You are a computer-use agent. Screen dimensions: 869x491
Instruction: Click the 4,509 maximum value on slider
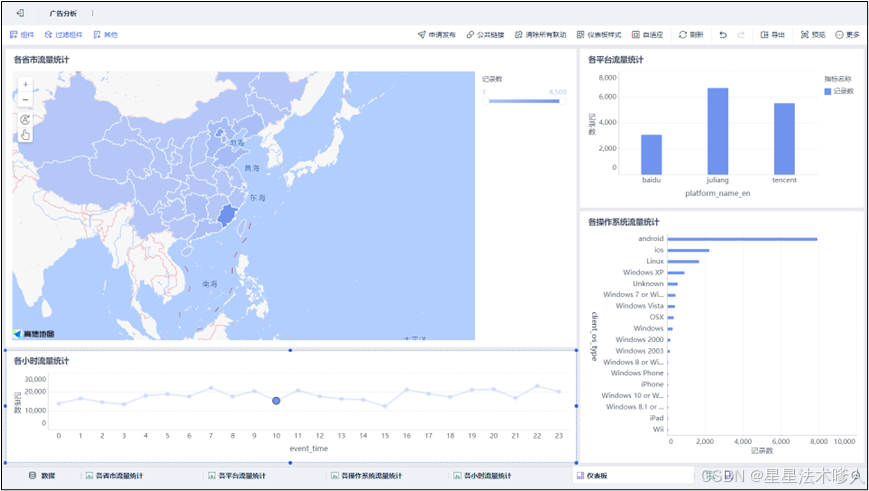[x=558, y=92]
